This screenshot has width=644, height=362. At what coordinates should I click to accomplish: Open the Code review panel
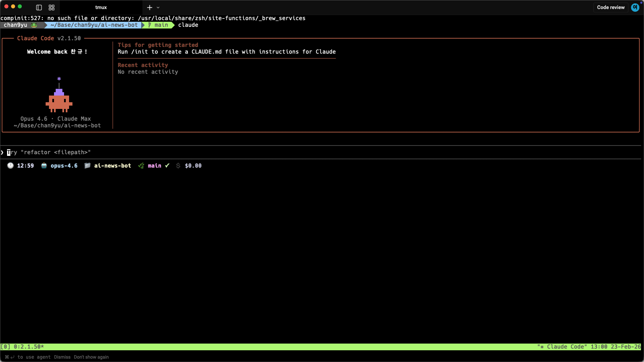(610, 7)
